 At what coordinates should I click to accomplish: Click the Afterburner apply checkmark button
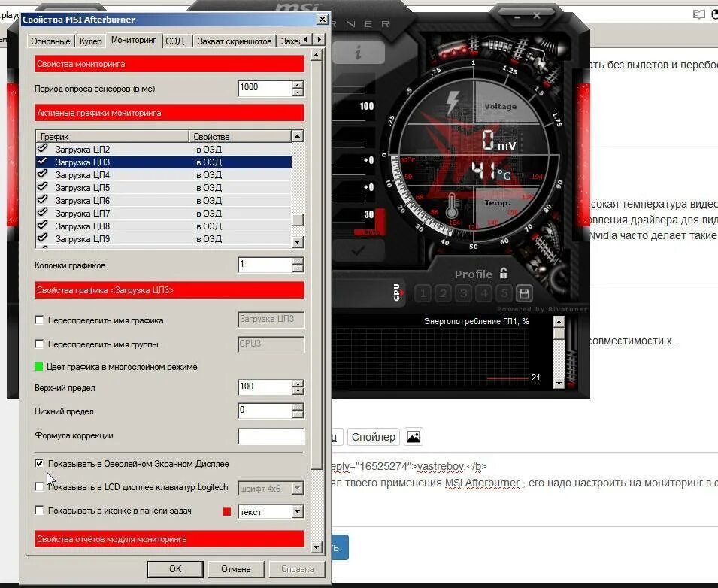pos(358,250)
